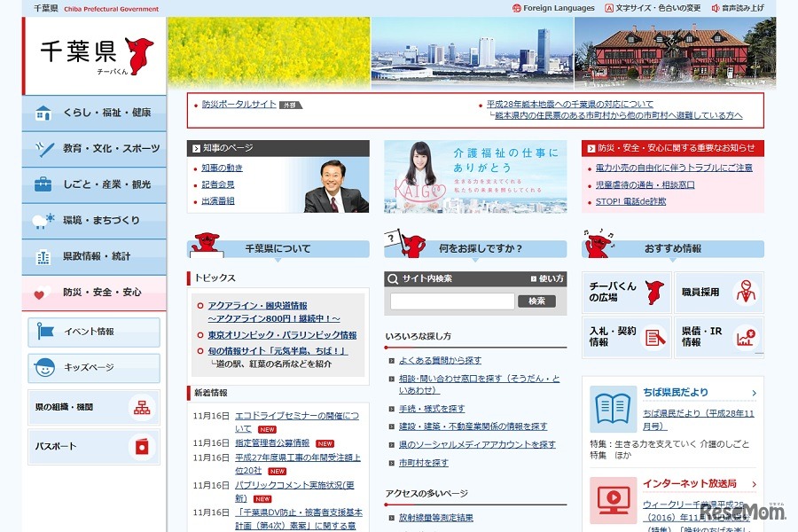Expand the chevron on インターネット放送局 panel

click(x=754, y=485)
